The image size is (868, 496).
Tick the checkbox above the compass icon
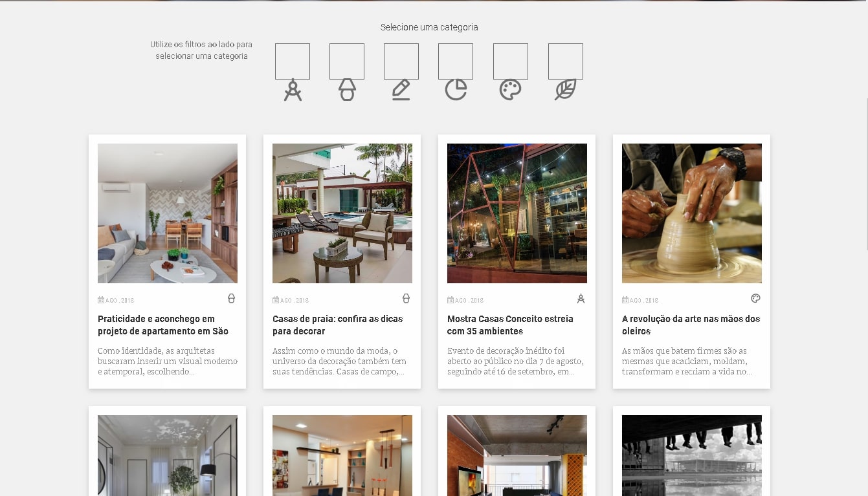coord(293,61)
